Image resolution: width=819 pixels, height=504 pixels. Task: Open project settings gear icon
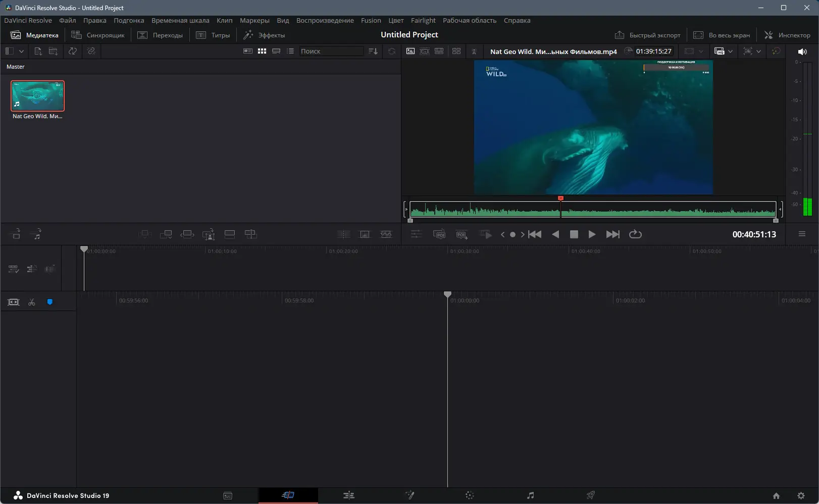(x=801, y=495)
